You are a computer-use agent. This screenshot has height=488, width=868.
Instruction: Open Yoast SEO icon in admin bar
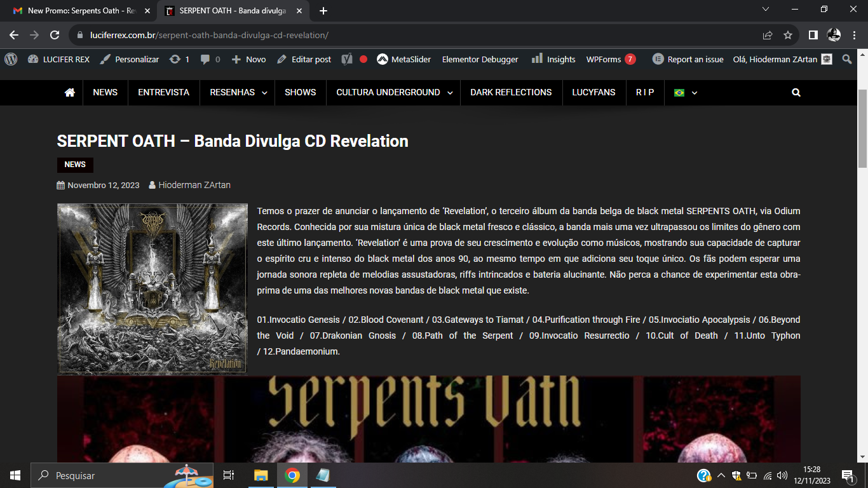(x=347, y=59)
